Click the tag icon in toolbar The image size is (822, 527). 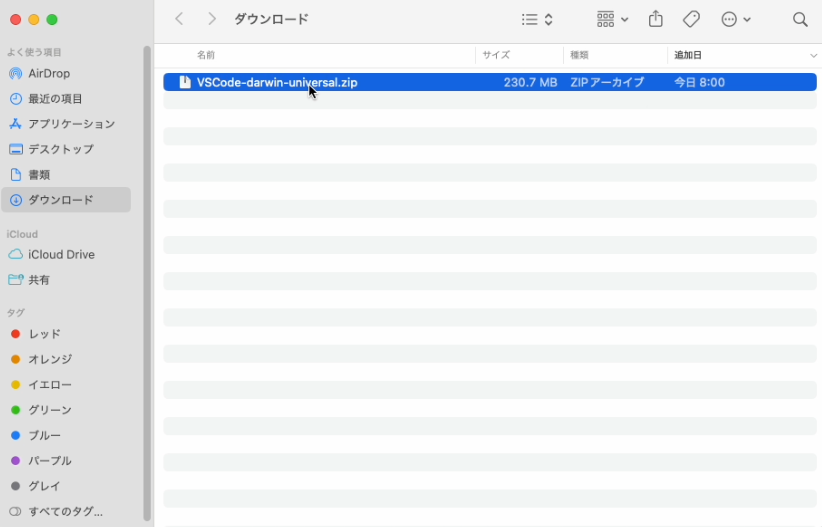(691, 19)
